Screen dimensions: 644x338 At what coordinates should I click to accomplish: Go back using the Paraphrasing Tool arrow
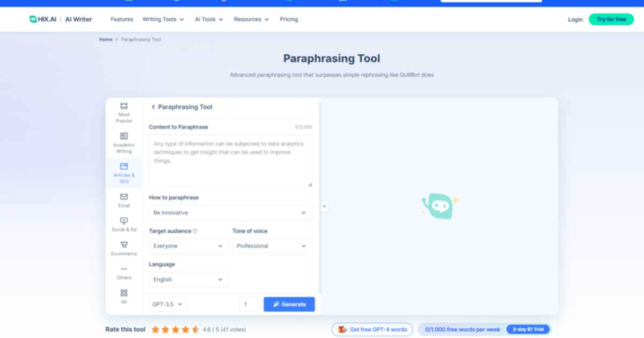click(153, 107)
